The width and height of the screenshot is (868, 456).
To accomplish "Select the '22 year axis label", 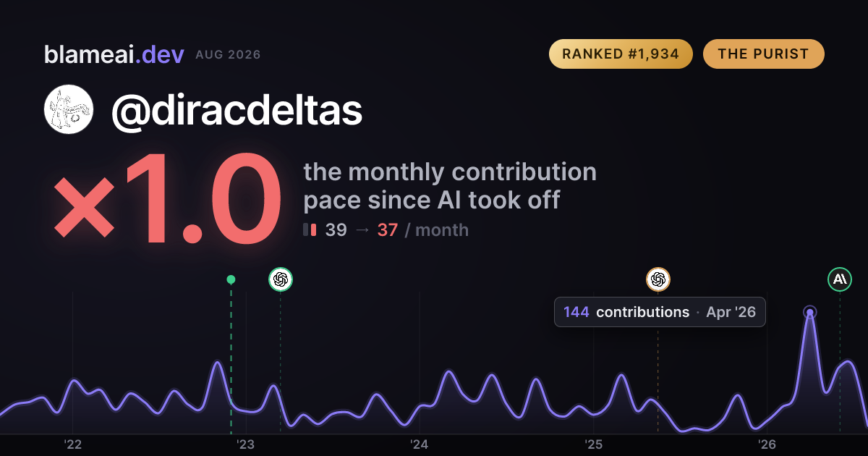I will [72, 444].
